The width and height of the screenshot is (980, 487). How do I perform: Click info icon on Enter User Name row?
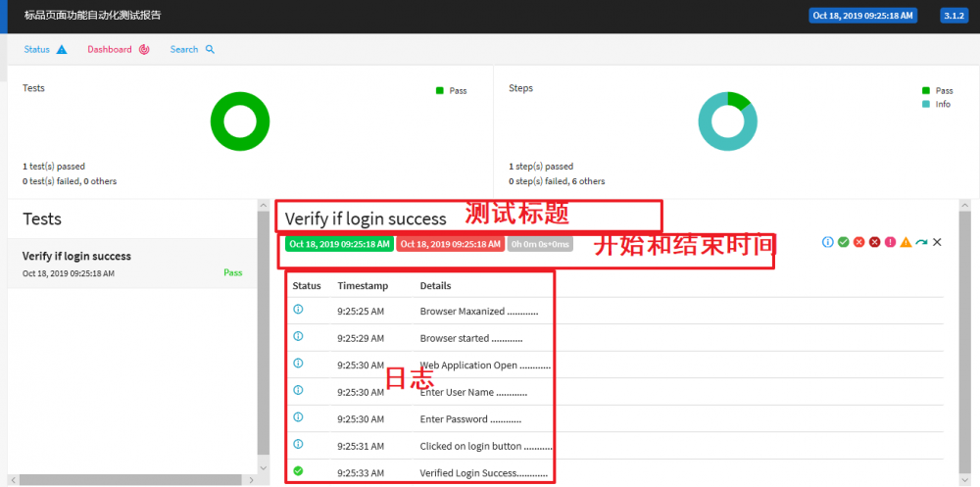tap(298, 389)
